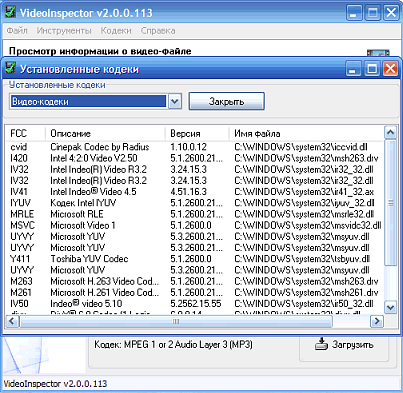403x393 pixels.
Task: Select the IV50 Indeo video 5.10 row
Action: (195, 304)
